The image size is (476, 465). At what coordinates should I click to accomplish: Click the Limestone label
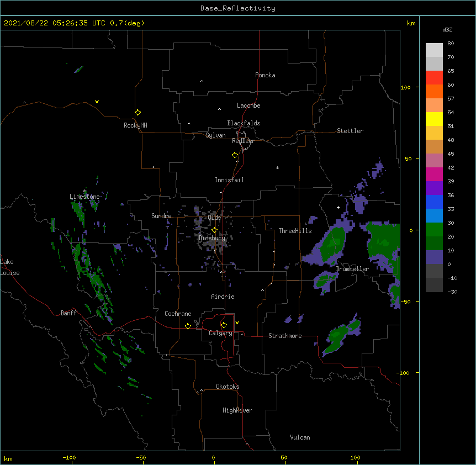pyautogui.click(x=84, y=197)
